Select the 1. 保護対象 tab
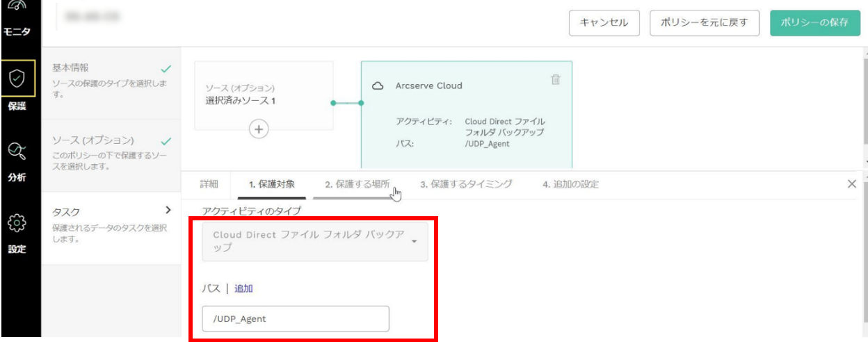This screenshot has height=342, width=868. (272, 184)
